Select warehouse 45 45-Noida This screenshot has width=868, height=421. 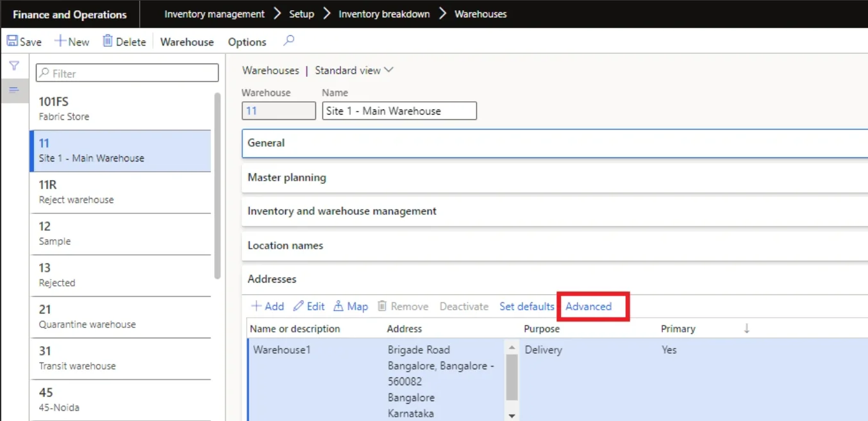pyautogui.click(x=121, y=400)
